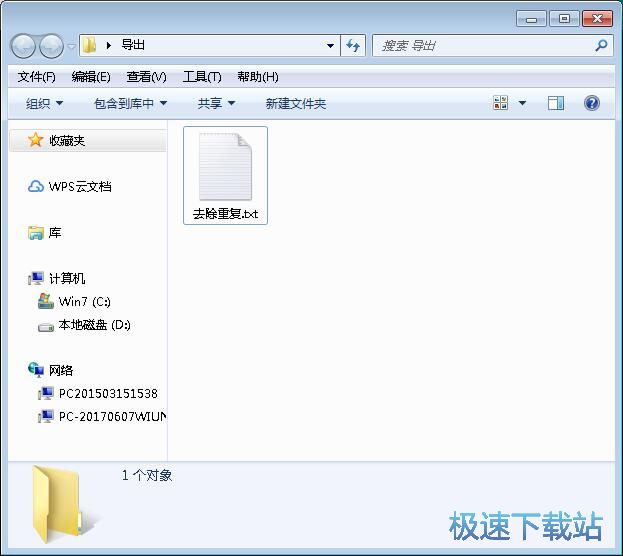Open Help with the question mark icon
This screenshot has height=556, width=623.
coord(592,103)
